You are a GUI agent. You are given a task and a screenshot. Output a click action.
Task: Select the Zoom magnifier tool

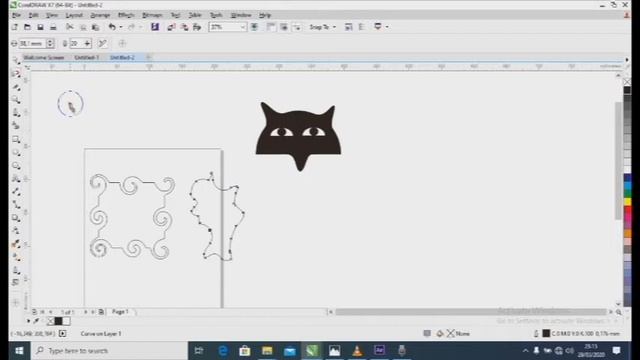[16, 100]
